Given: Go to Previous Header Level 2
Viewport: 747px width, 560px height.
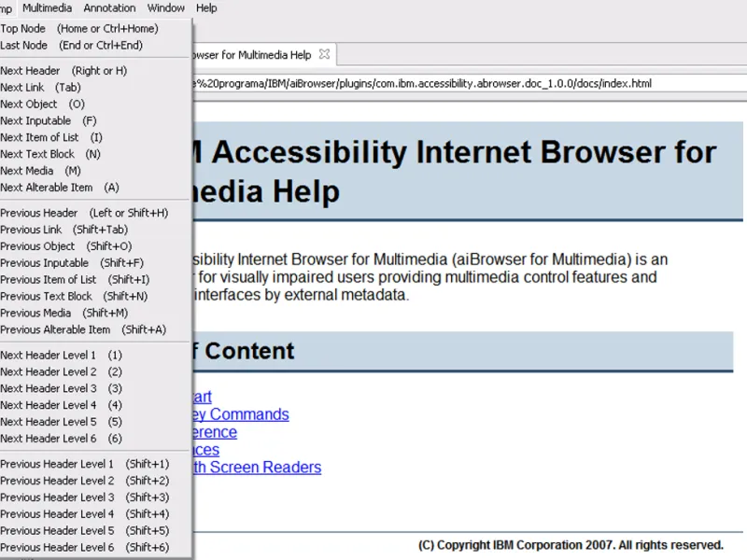Looking at the screenshot, I should [x=95, y=481].
